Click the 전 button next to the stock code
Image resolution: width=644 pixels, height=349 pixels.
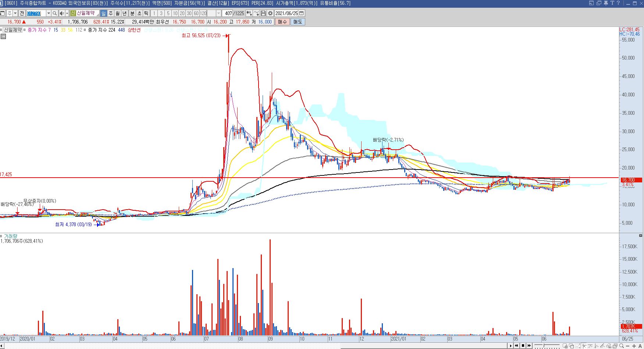coord(22,13)
